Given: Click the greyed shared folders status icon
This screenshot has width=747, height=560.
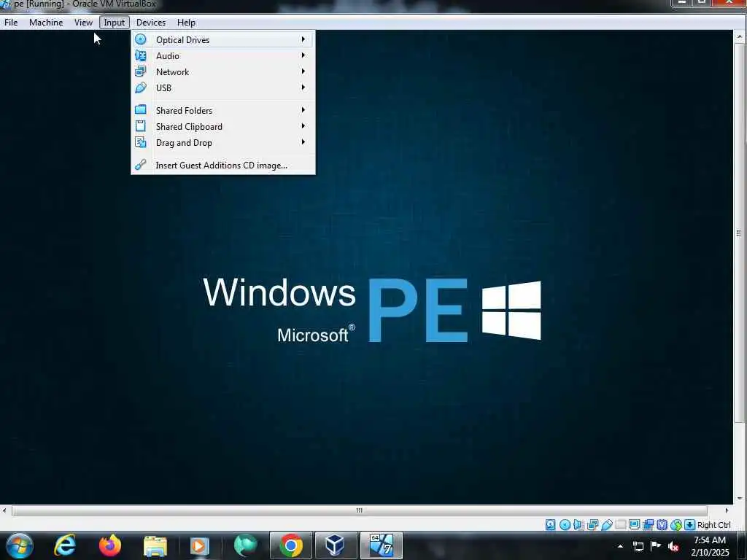Looking at the screenshot, I should (620, 525).
